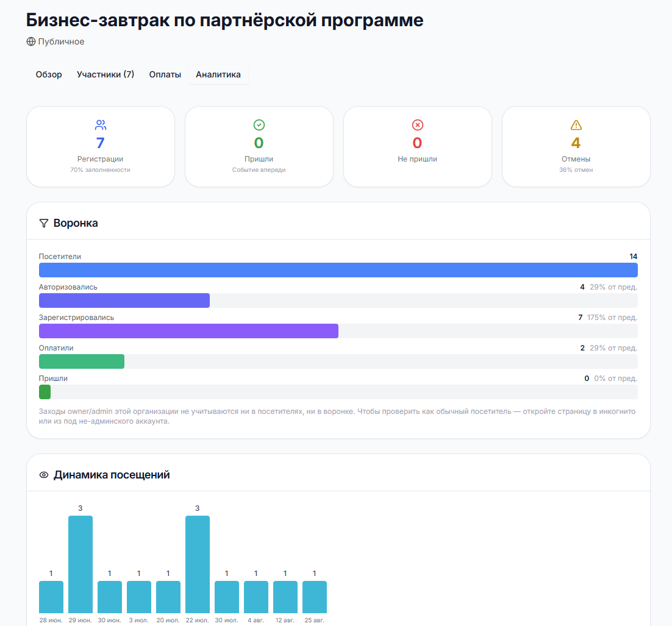Click the warning triangle Отмены icon
Image resolution: width=672 pixels, height=626 pixels.
tap(576, 125)
